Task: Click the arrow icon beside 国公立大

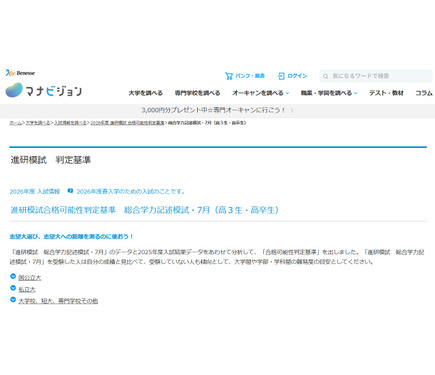Action: (x=13, y=276)
